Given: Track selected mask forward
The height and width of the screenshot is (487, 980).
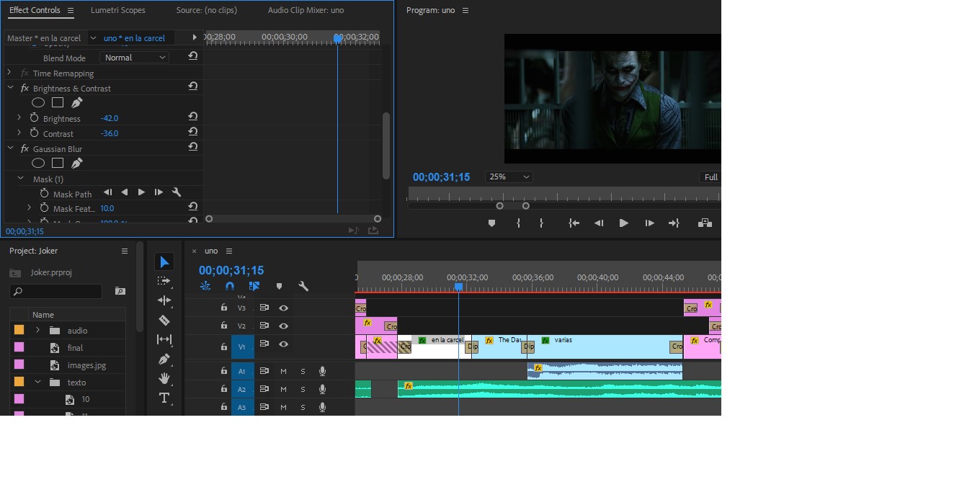Looking at the screenshot, I should pyautogui.click(x=141, y=192).
